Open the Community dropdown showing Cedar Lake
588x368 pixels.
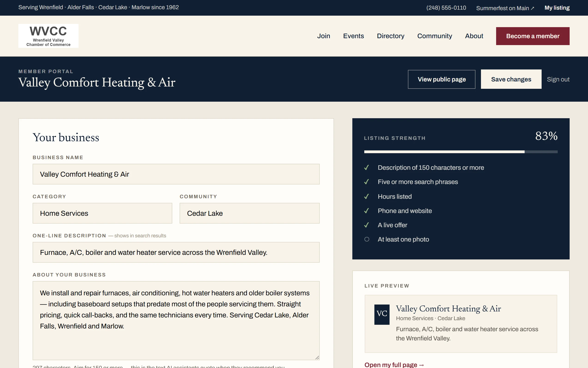click(249, 213)
